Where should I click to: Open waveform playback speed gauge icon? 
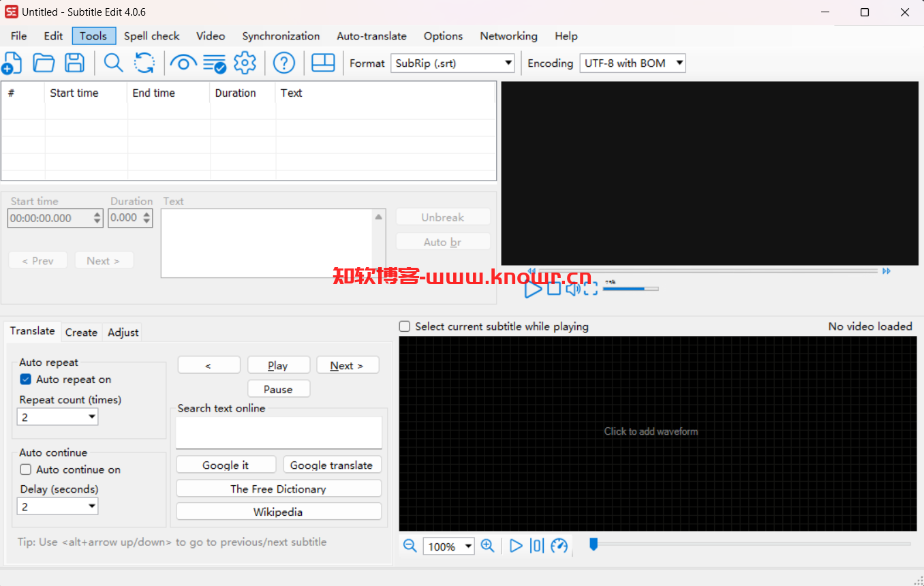(x=559, y=546)
